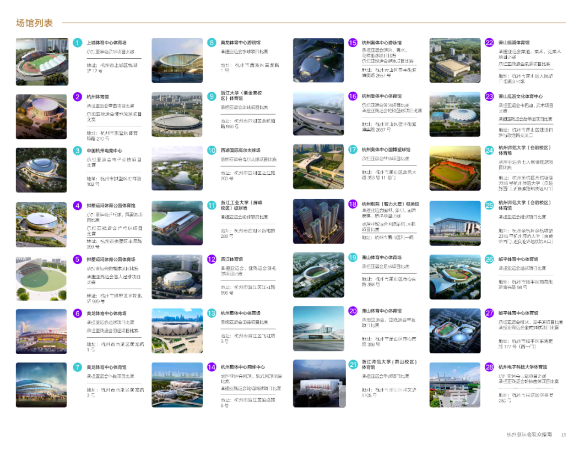The width and height of the screenshot is (581, 454).
Task: Click the purple number 23 badge
Action: [x=489, y=96]
